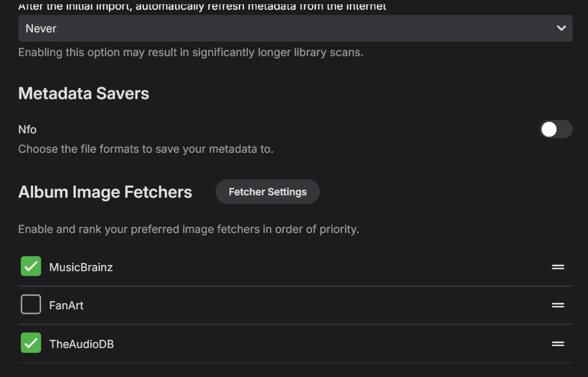Open Fetcher Settings
The image size is (588, 377).
268,192
